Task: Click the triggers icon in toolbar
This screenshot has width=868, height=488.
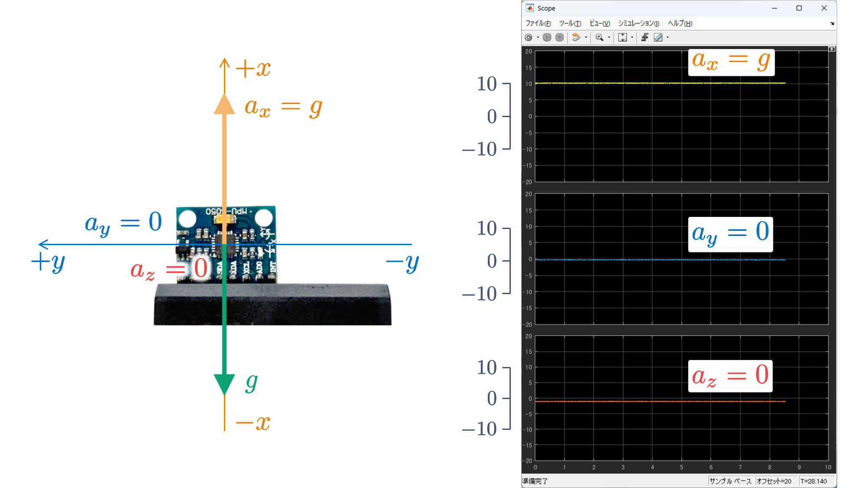Action: coord(645,37)
